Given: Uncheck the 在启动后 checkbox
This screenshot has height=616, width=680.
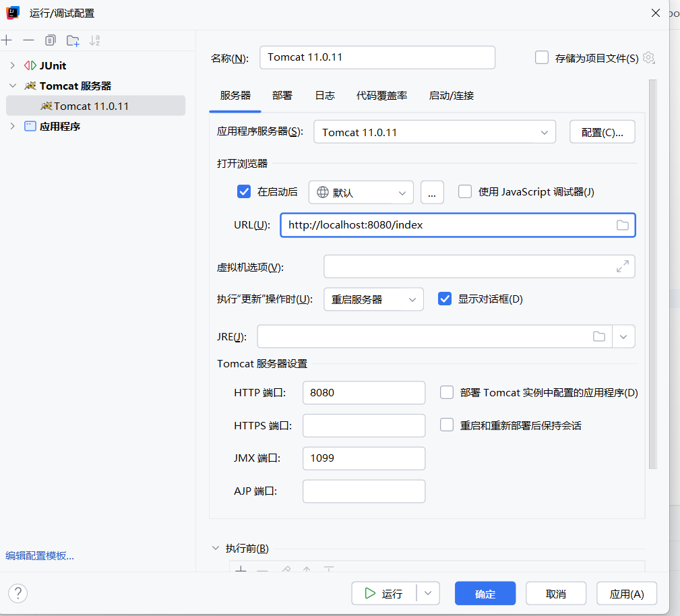Looking at the screenshot, I should coord(244,191).
